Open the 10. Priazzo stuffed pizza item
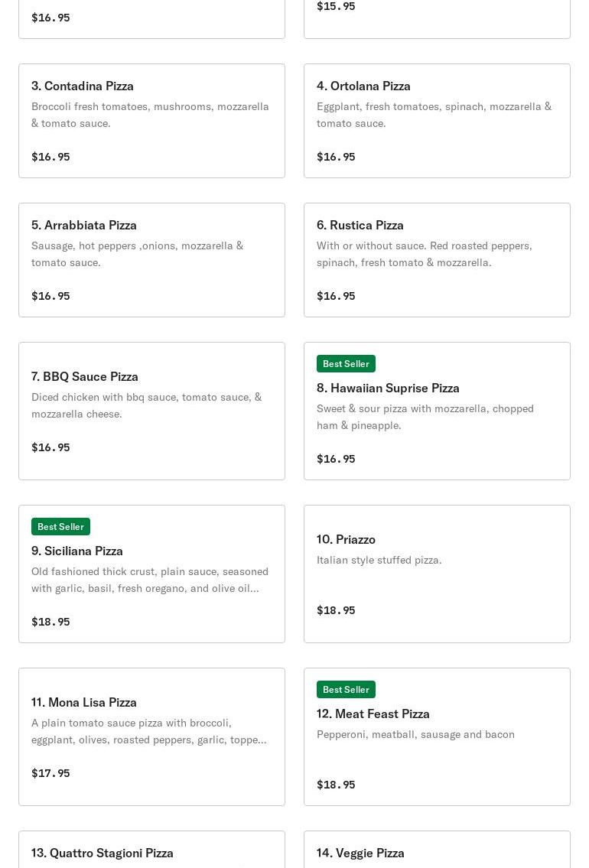This screenshot has height=868, width=589. pyautogui.click(x=437, y=574)
